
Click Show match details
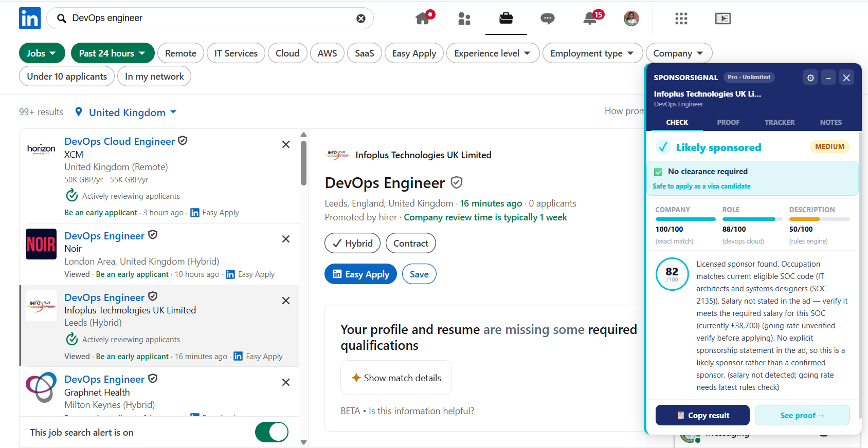[x=396, y=378]
